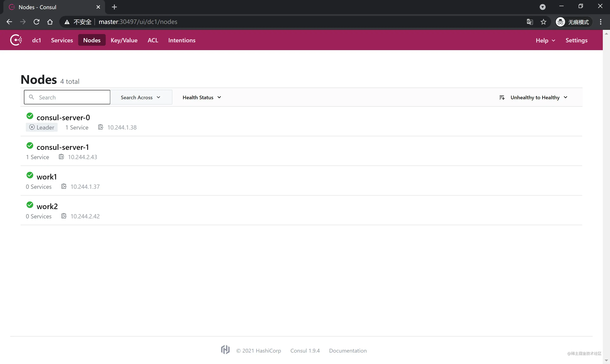Click the green health check on consul-server-0

click(x=30, y=116)
